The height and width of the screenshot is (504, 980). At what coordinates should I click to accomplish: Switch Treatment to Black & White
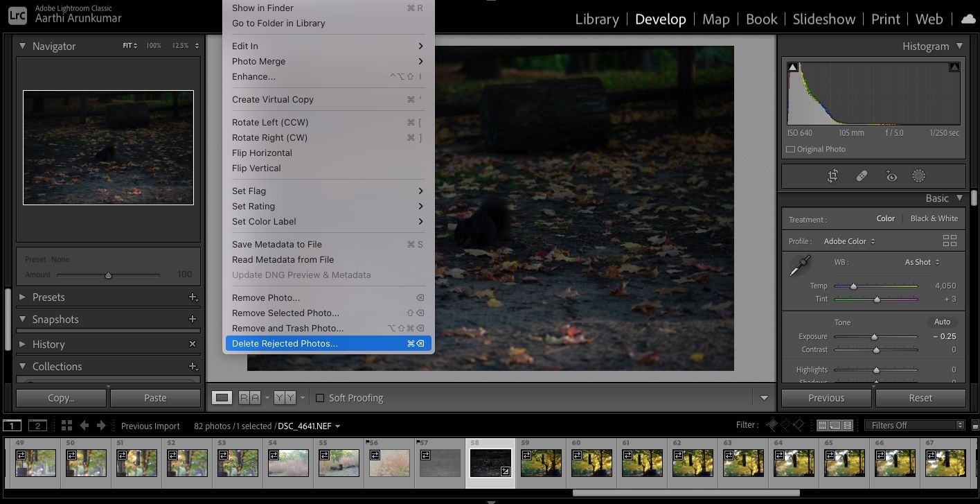(x=934, y=218)
